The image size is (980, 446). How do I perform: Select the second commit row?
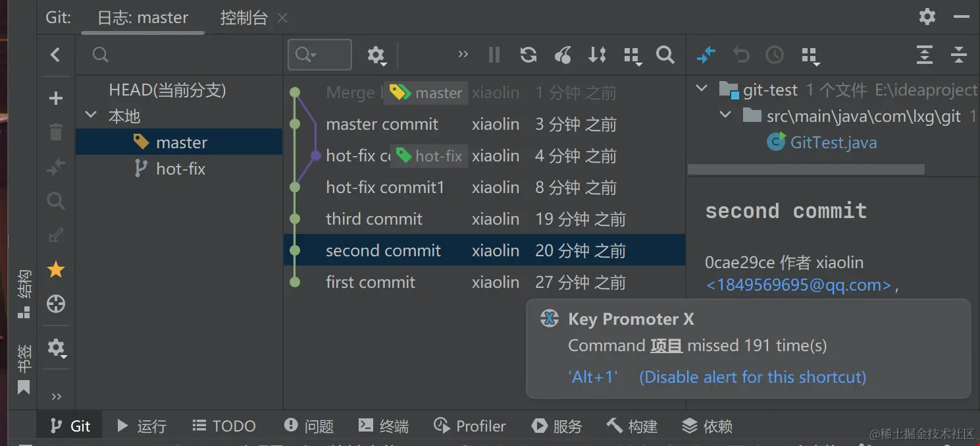point(484,251)
